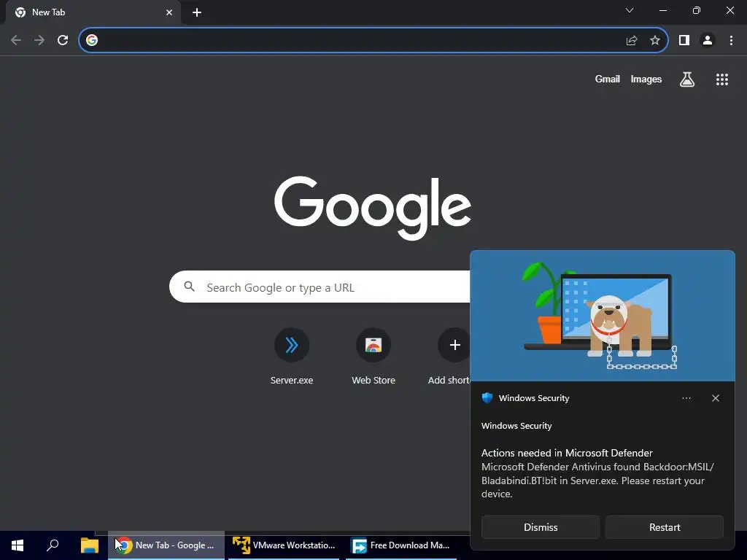Image resolution: width=747 pixels, height=560 pixels.
Task: Open the Server.exe shortcut tile
Action: pyautogui.click(x=292, y=356)
